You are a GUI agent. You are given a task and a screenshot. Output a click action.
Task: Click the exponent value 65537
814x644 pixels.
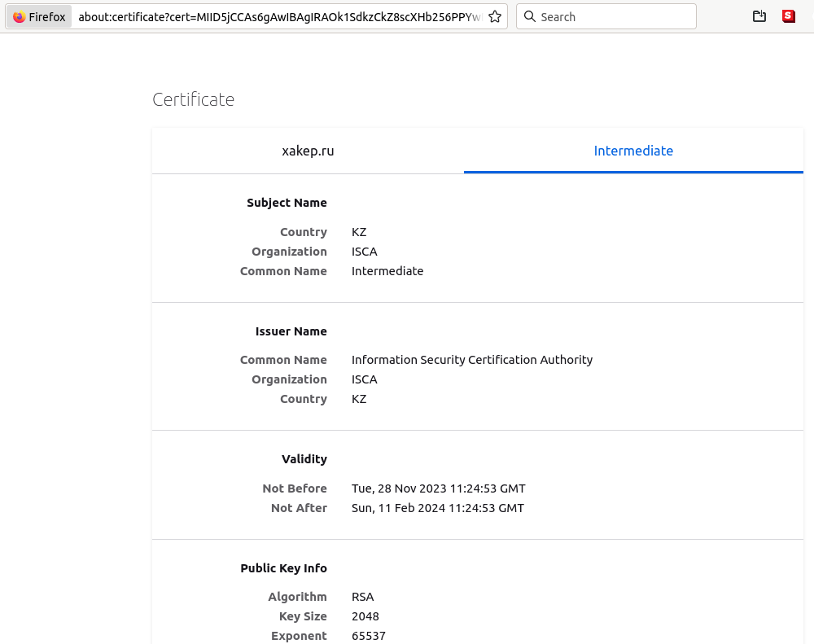tap(368, 636)
